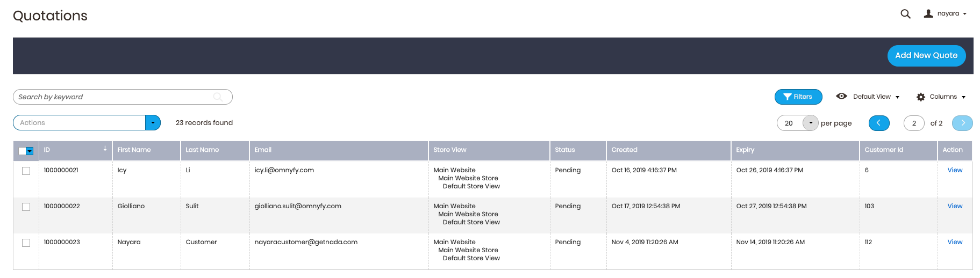Open the nayara user account menu
980x278 pixels.
tap(947, 14)
